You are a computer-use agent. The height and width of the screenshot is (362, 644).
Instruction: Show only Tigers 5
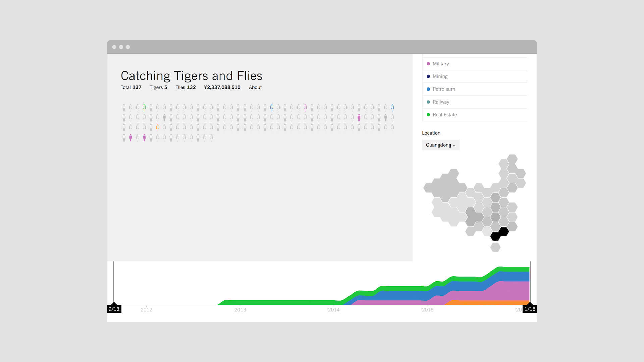(x=158, y=87)
